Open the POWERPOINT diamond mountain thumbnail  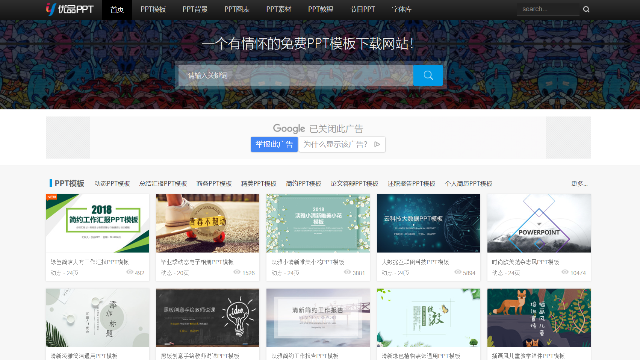(539, 223)
